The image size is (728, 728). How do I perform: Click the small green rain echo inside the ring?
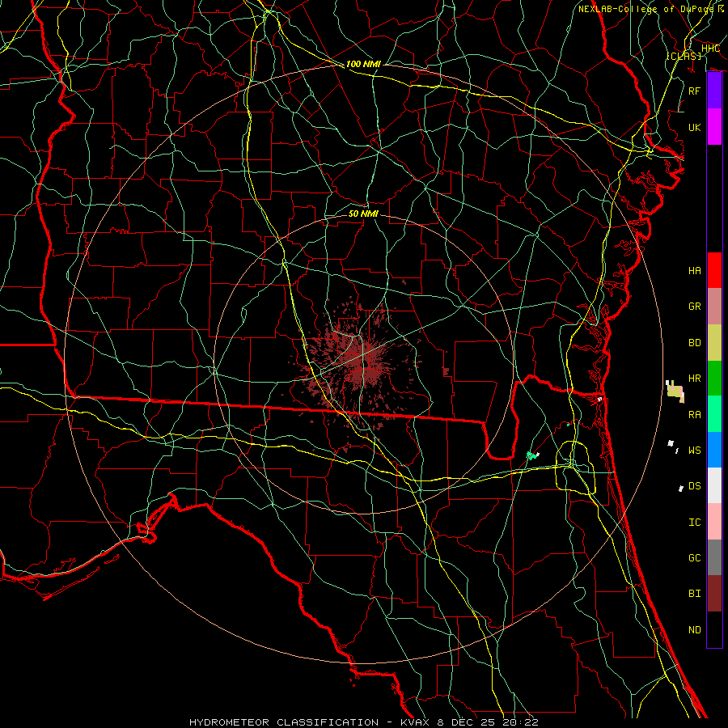click(x=532, y=455)
